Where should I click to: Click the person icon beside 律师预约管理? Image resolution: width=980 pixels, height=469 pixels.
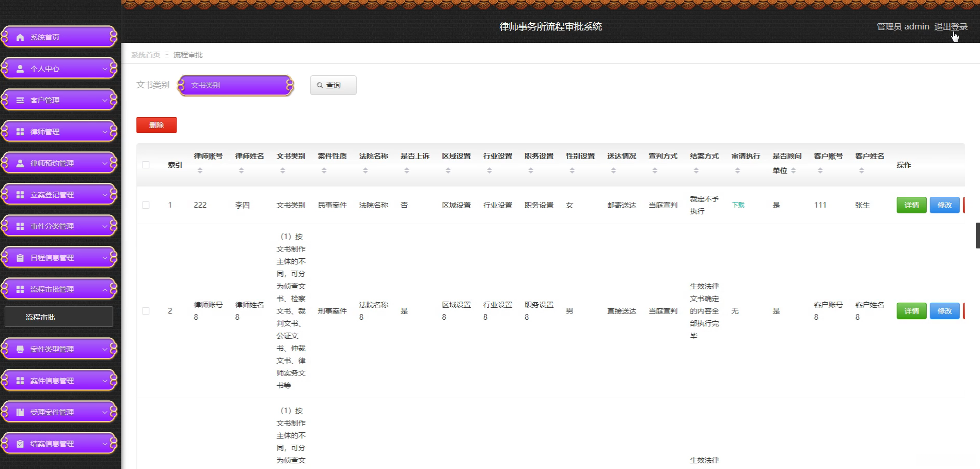pos(20,163)
